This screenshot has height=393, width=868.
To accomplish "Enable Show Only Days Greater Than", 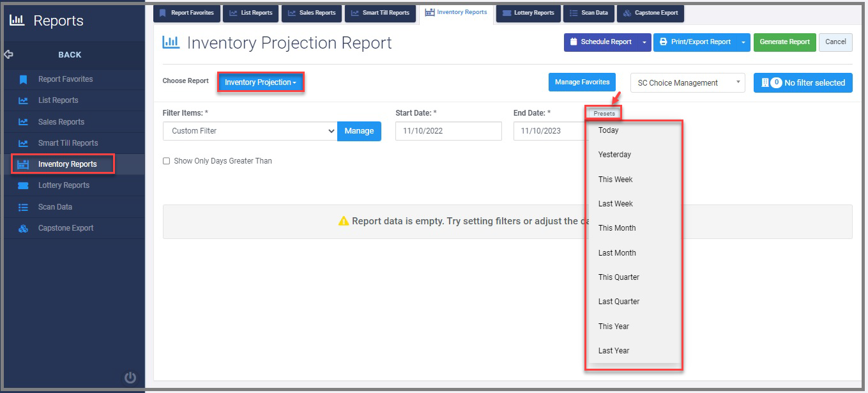I will (167, 161).
